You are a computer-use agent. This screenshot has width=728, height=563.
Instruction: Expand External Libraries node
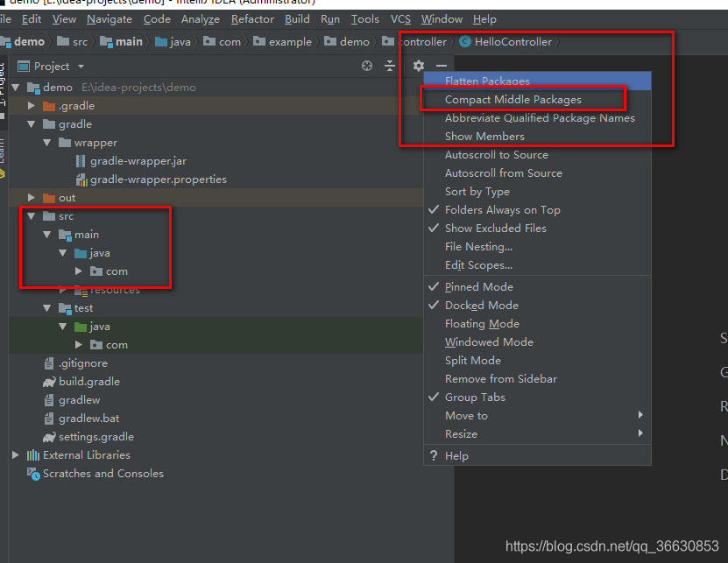pos(15,454)
